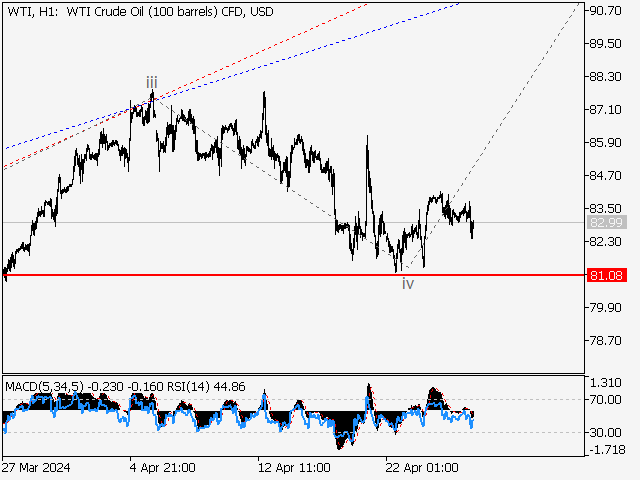Click the 79.90 price scale value
Screen dimensions: 640x480
click(x=605, y=307)
